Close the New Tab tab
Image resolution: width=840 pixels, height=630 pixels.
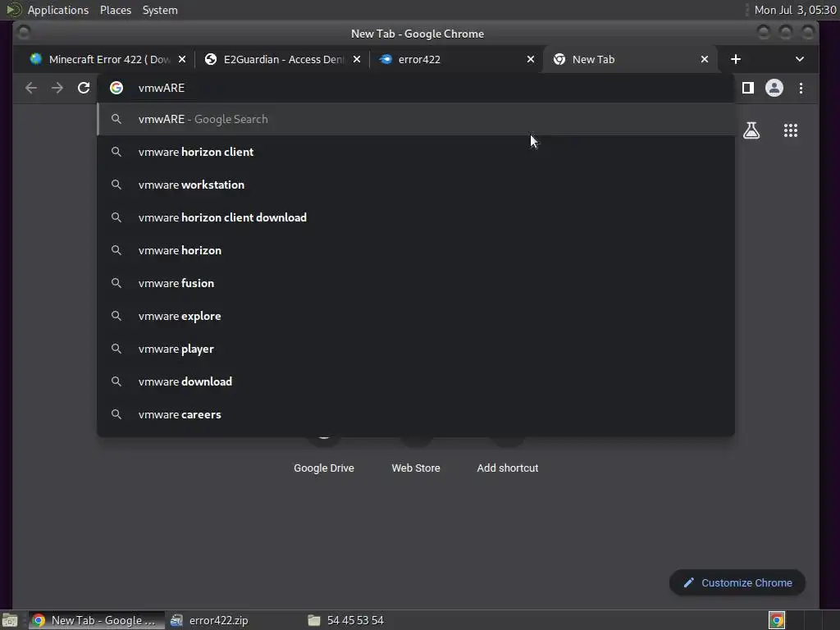pos(705,59)
